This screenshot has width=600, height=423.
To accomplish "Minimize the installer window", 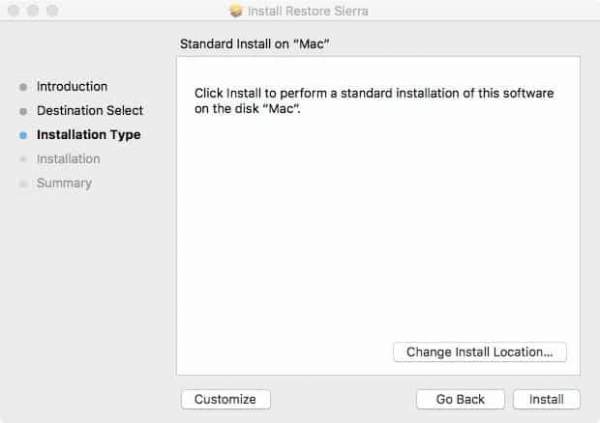I will click(32, 11).
